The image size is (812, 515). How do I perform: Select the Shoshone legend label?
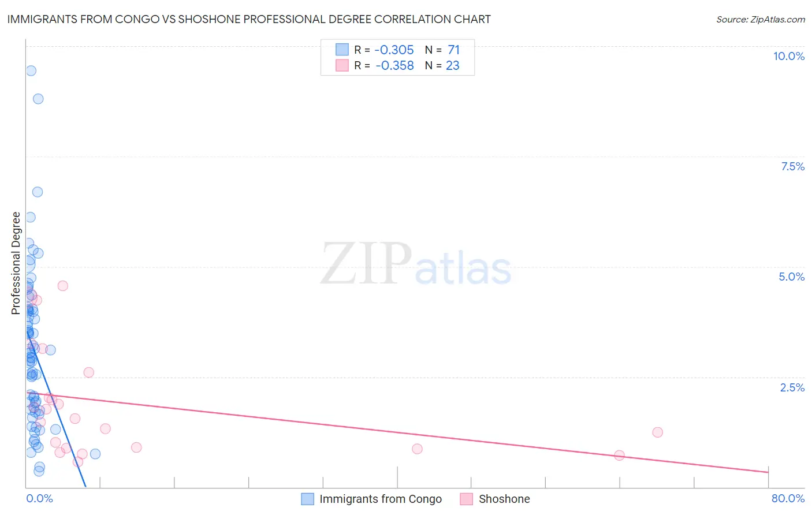[504, 499]
